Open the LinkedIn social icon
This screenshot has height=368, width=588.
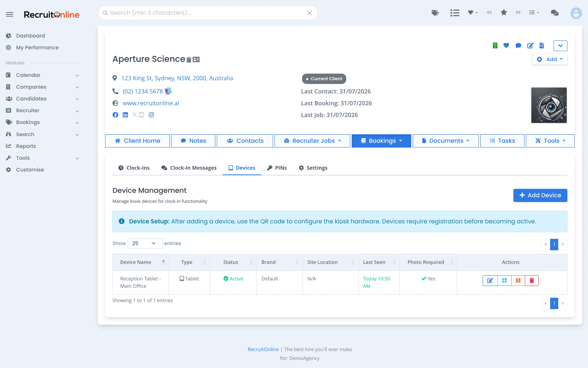[125, 115]
